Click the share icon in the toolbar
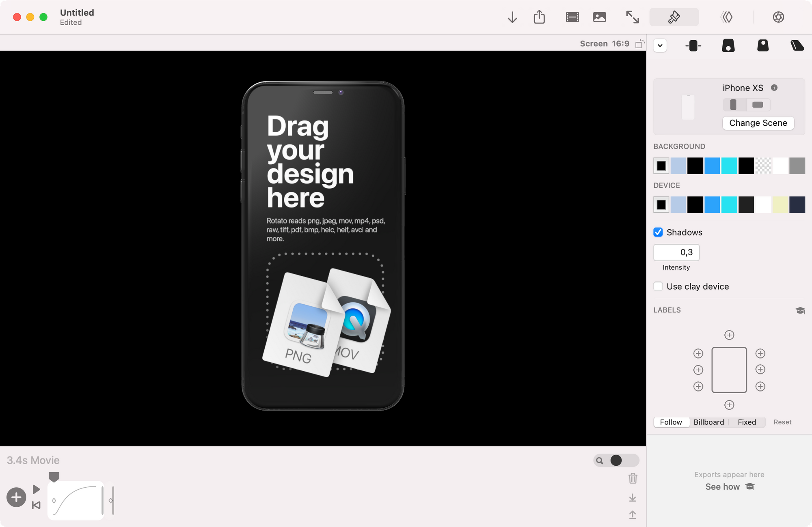The height and width of the screenshot is (527, 812). point(539,17)
